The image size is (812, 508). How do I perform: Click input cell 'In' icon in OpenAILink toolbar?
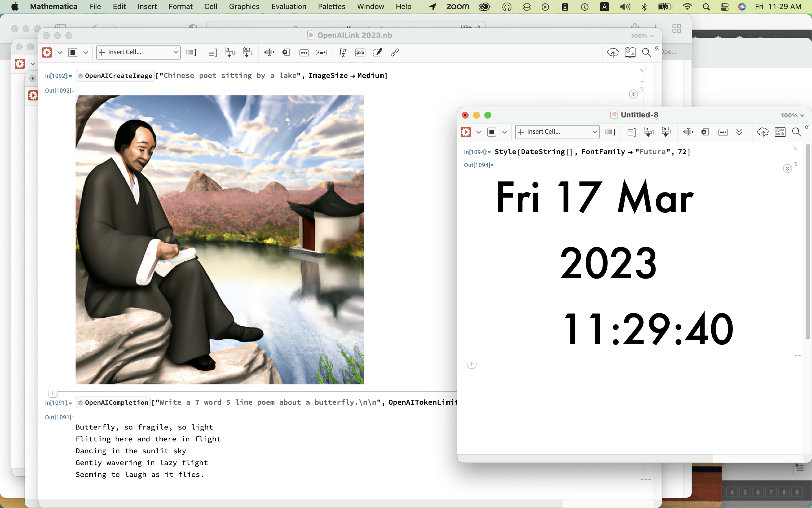point(230,52)
